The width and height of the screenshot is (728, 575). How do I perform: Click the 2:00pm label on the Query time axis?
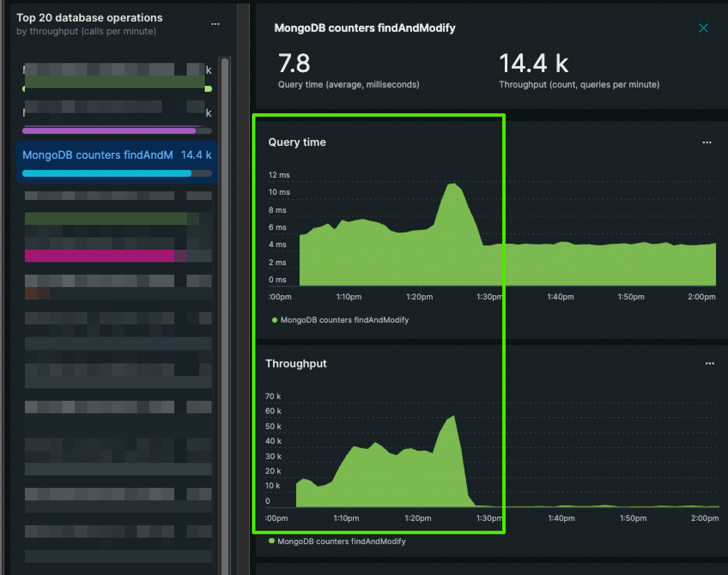[x=701, y=297]
